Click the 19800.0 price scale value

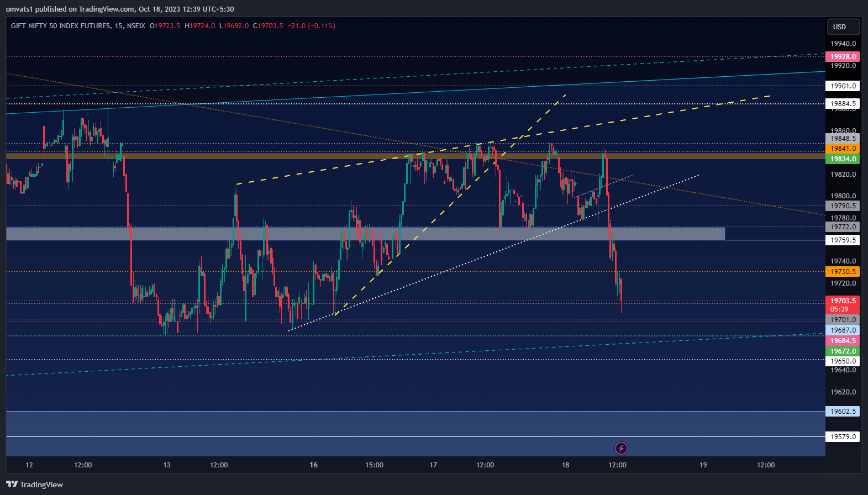point(843,196)
